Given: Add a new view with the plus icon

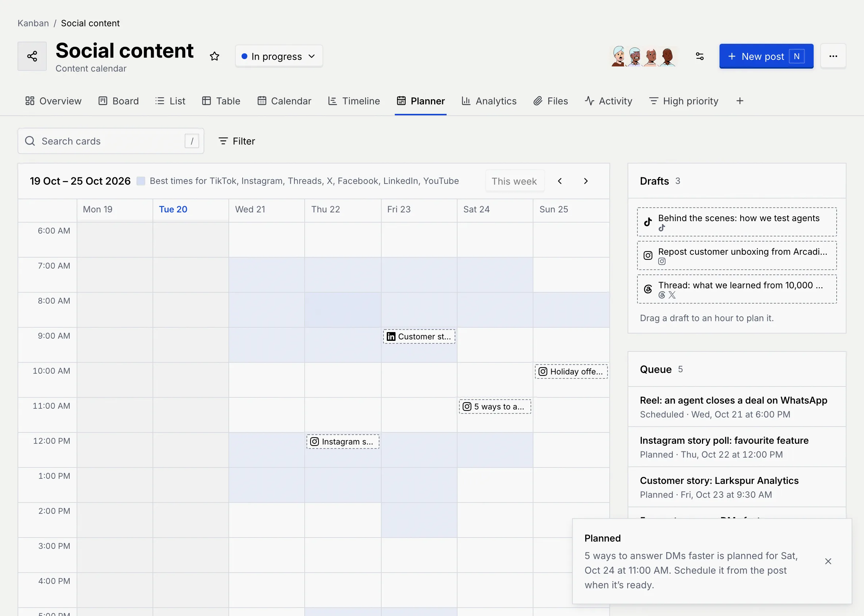Looking at the screenshot, I should (740, 101).
